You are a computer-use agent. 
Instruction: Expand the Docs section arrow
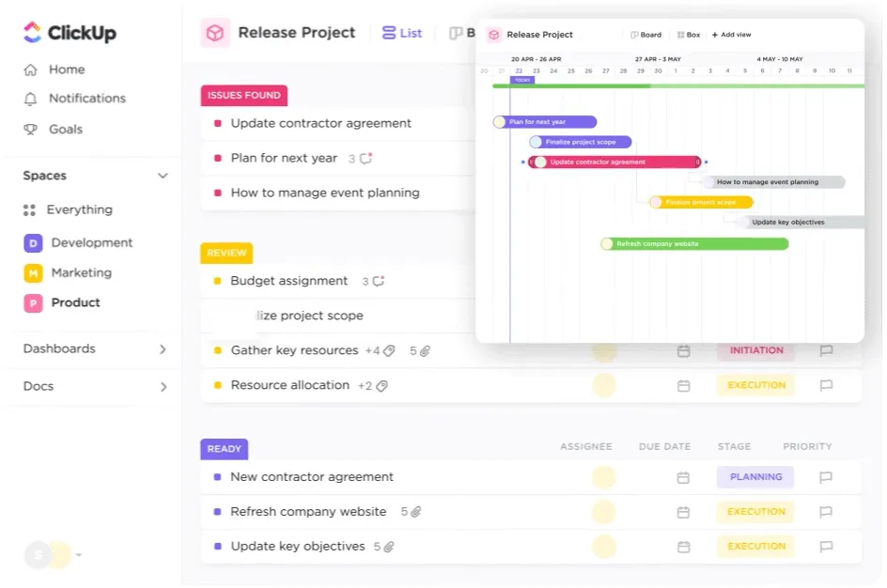pos(163,387)
